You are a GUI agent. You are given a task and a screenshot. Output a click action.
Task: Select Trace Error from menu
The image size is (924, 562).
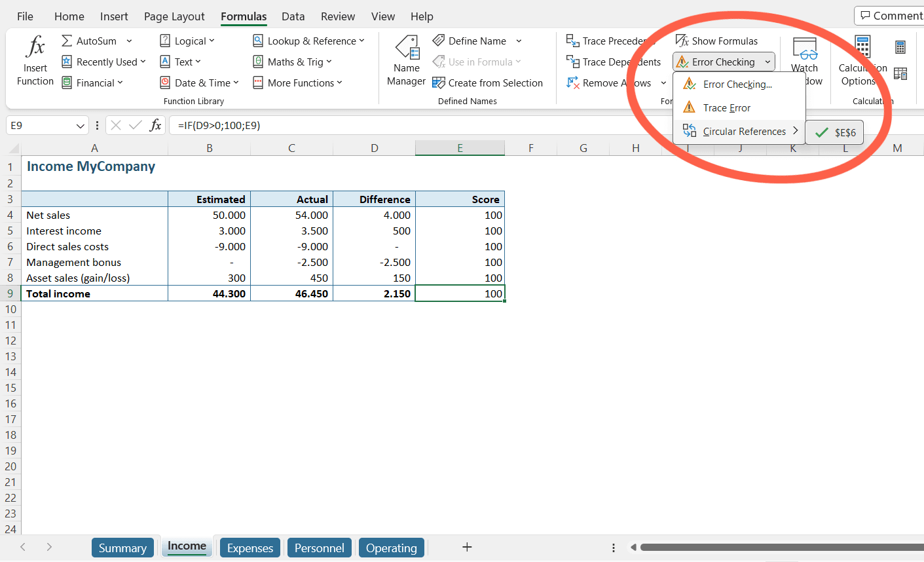726,108
